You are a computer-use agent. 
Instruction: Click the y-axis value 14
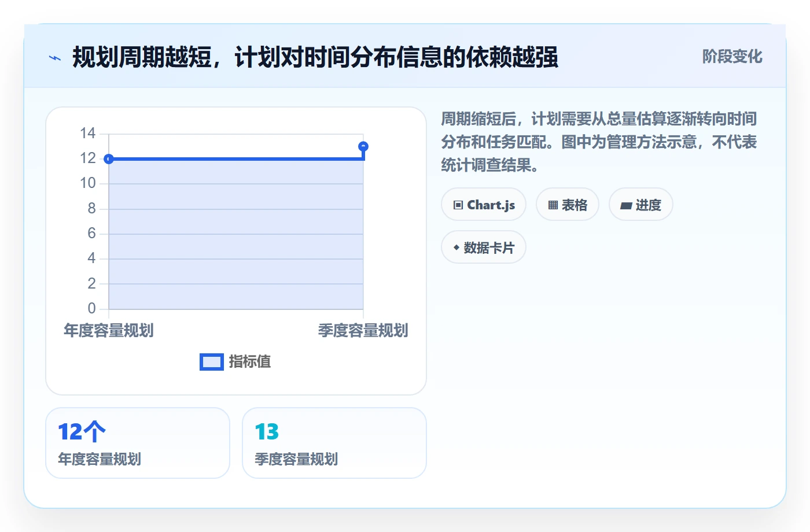pyautogui.click(x=88, y=134)
